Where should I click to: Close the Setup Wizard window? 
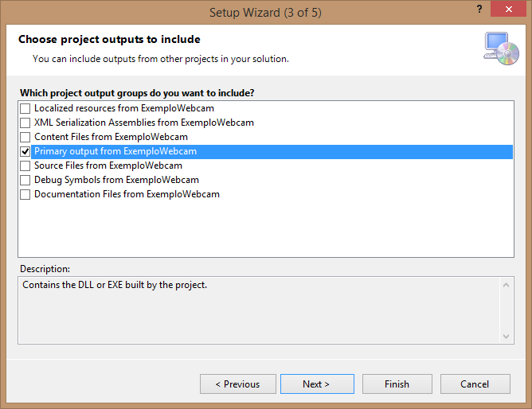[508, 9]
